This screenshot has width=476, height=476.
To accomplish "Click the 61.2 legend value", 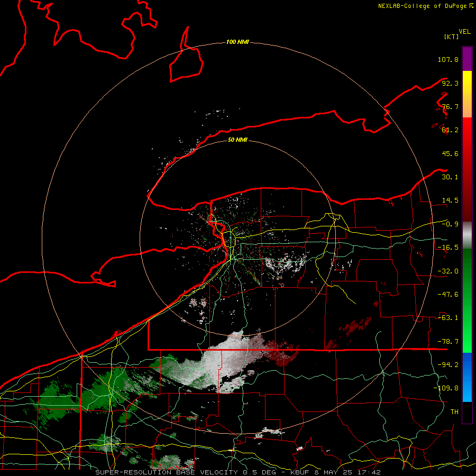I will coord(450,130).
